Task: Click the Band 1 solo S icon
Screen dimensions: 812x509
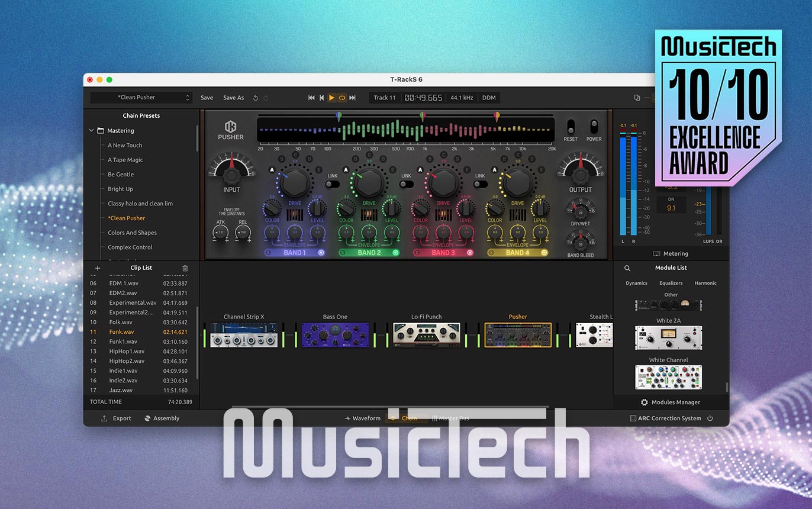Action: pos(268,253)
